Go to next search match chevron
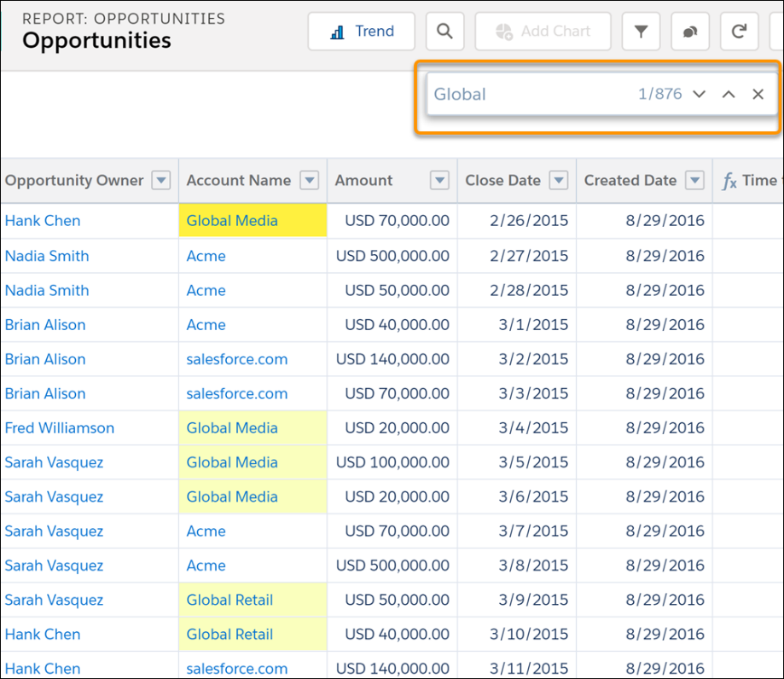This screenshot has height=679, width=784. tap(699, 94)
